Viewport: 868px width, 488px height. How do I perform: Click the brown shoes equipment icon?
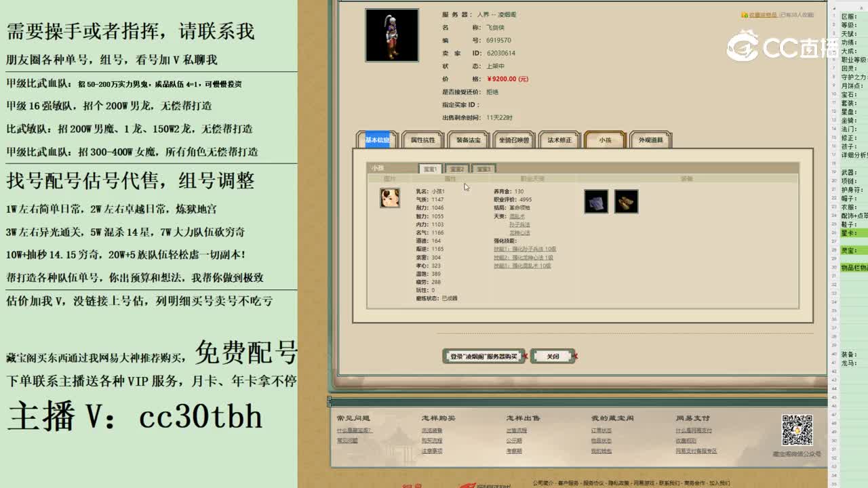[x=626, y=201]
